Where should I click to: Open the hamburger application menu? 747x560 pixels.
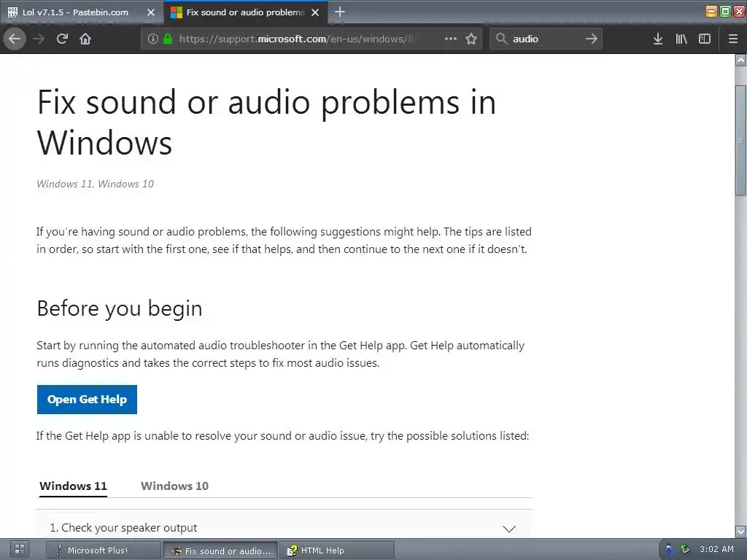(x=733, y=39)
